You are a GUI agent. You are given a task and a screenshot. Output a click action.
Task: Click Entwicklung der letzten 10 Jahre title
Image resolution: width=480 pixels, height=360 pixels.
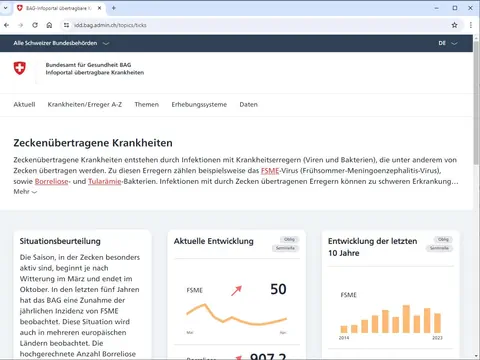coord(372,247)
